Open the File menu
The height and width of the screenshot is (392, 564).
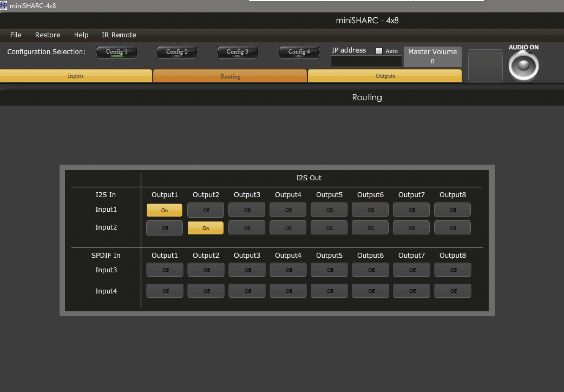[16, 35]
